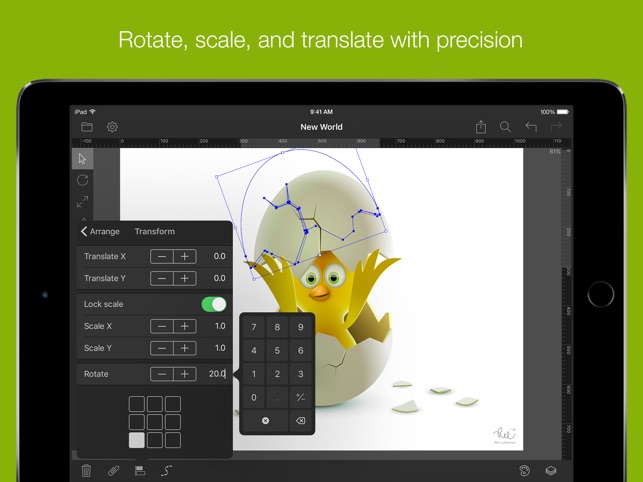643x482 pixels.
Task: Increase Scale X value
Action: [x=185, y=326]
